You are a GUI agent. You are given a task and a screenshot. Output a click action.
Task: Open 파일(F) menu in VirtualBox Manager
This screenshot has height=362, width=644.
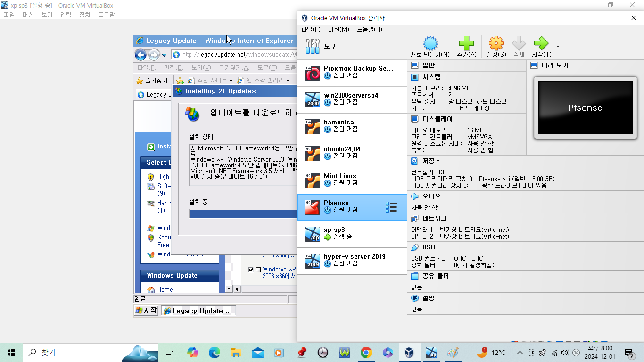click(x=311, y=29)
